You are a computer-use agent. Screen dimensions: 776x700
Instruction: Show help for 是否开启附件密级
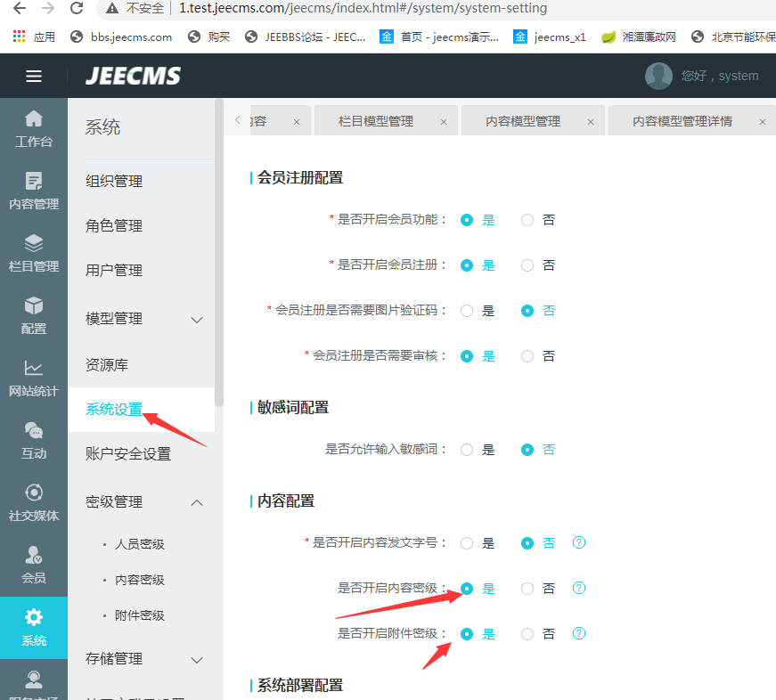(x=578, y=634)
